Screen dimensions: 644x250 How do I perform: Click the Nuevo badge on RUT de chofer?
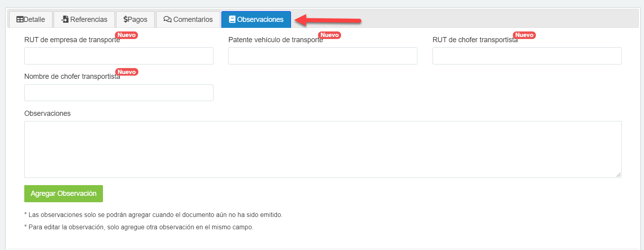click(x=524, y=35)
